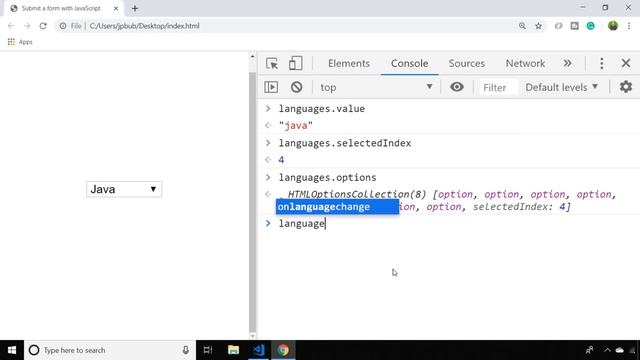Select the onlanguagechange autocomplete suggestion
The height and width of the screenshot is (360, 640).
[337, 207]
